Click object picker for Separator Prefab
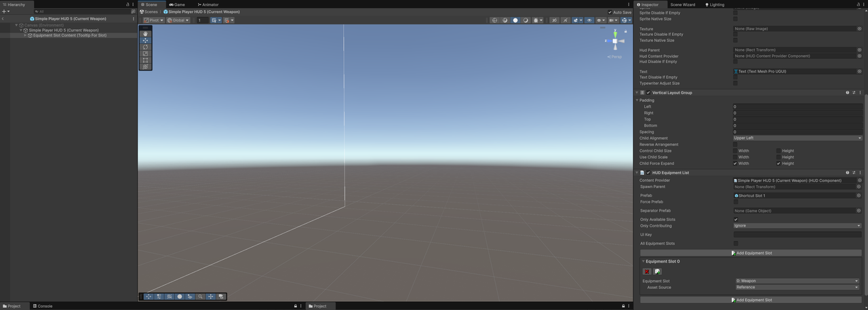Viewport: 868px width, 310px height. point(859,211)
